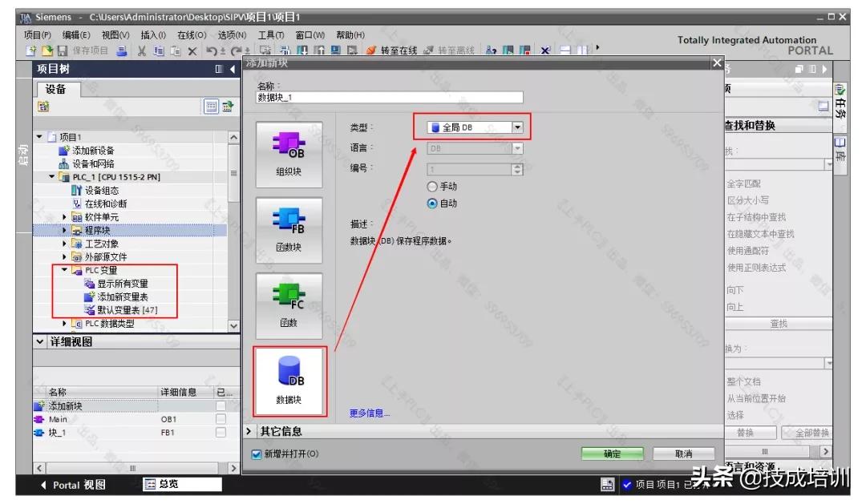Switch to Portal 视图
Viewport: 866px width, 504px height.
74,485
